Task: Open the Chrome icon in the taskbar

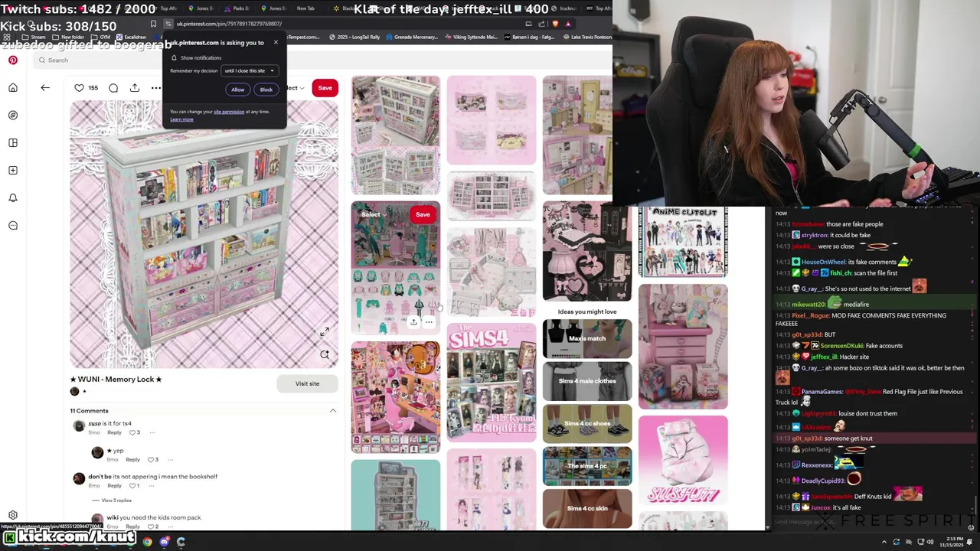Action: click(x=147, y=542)
